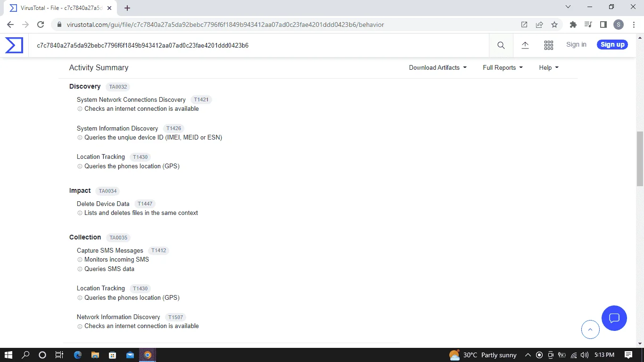Open the chat bubble button
Image resolution: width=644 pixels, height=362 pixels.
click(614, 318)
